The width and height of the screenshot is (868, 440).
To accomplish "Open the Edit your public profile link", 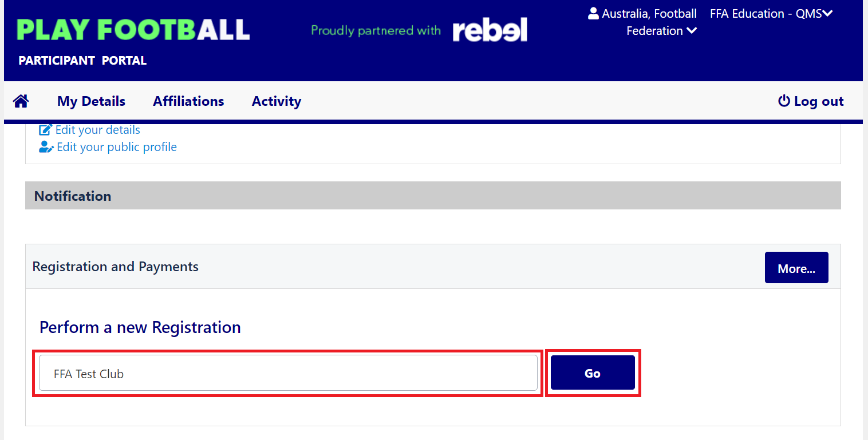I will (x=116, y=146).
